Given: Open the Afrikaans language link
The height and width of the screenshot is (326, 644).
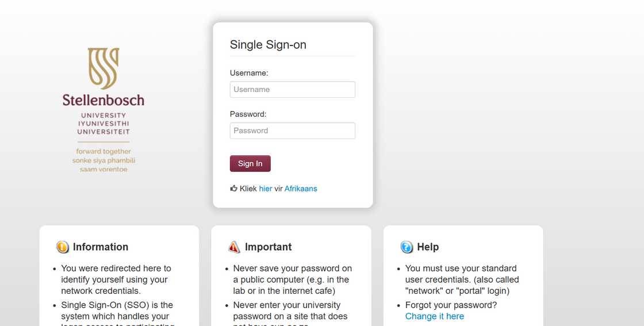Looking at the screenshot, I should [x=301, y=189].
